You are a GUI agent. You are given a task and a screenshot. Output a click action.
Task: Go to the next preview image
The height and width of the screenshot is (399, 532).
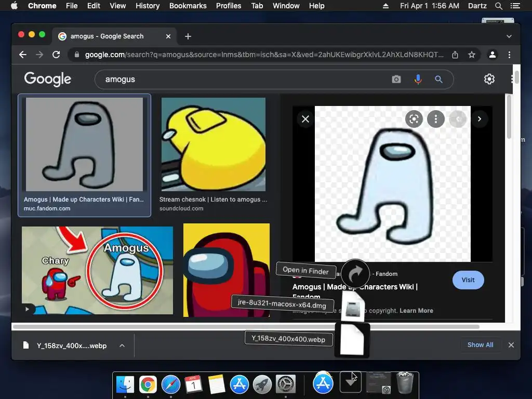(480, 119)
